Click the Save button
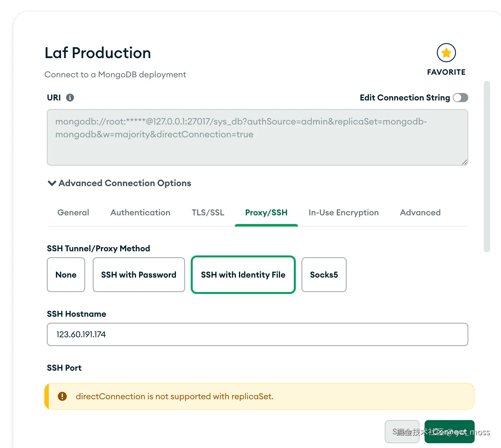 coord(402,431)
